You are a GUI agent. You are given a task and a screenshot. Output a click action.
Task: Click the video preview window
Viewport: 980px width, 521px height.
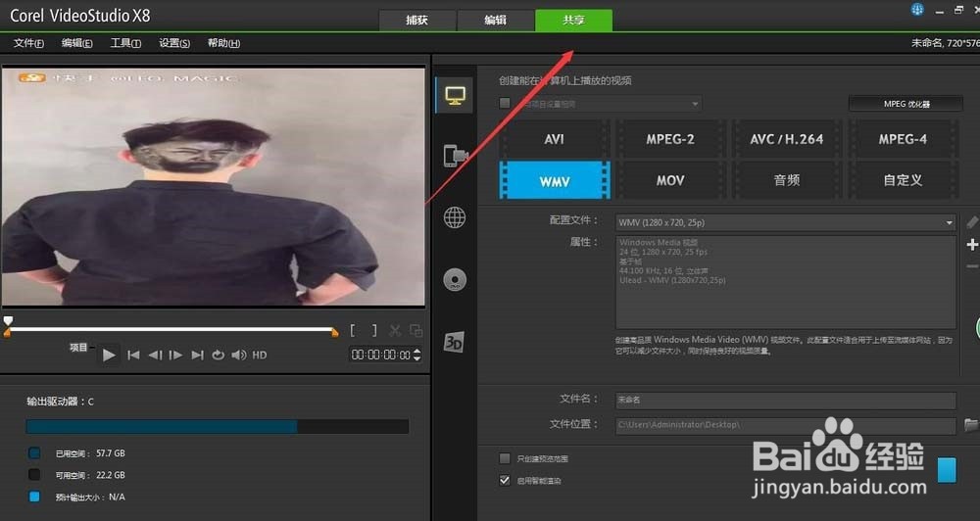(x=213, y=187)
